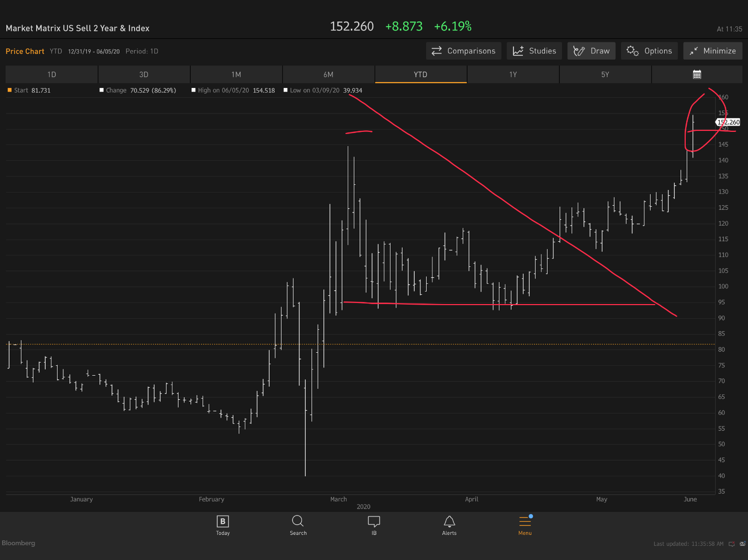Toggle the Change legend marker
This screenshot has width=748, height=560.
click(102, 90)
